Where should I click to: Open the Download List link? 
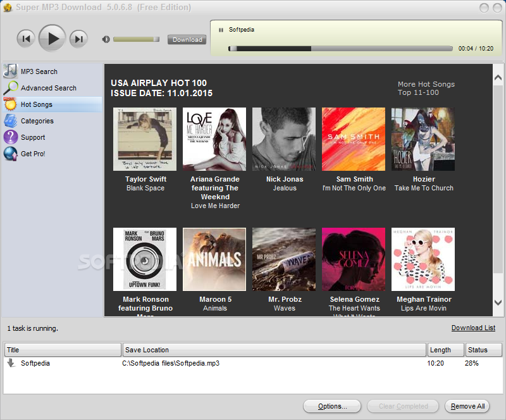tap(473, 328)
